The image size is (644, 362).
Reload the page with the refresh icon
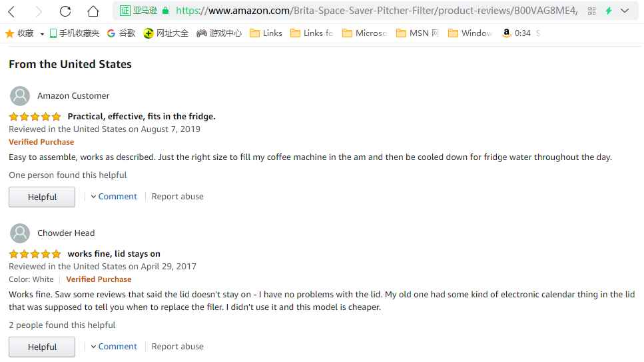click(65, 11)
